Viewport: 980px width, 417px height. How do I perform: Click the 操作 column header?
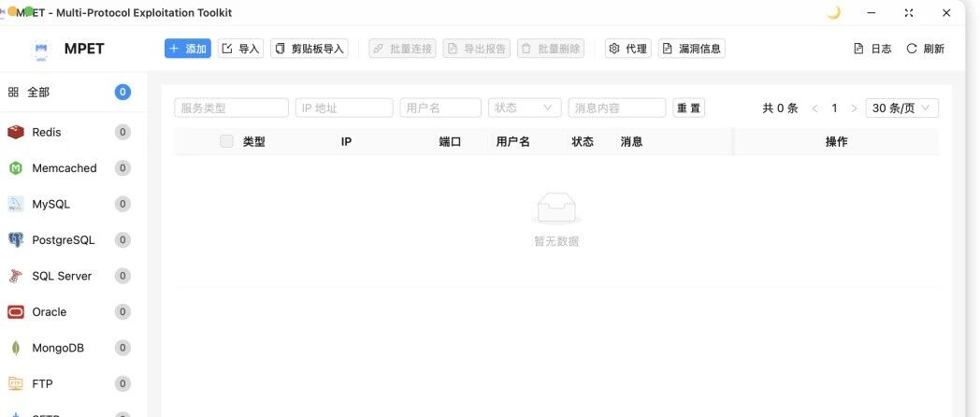tap(836, 142)
